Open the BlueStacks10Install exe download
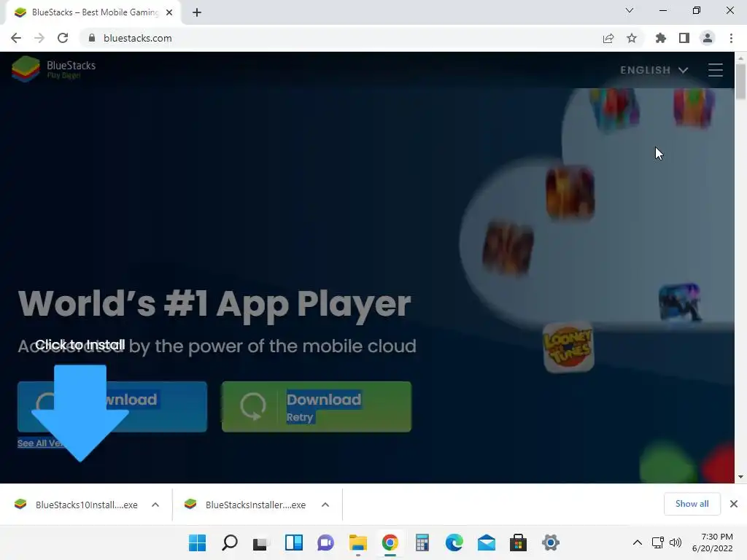This screenshot has height=560, width=747. [76, 505]
